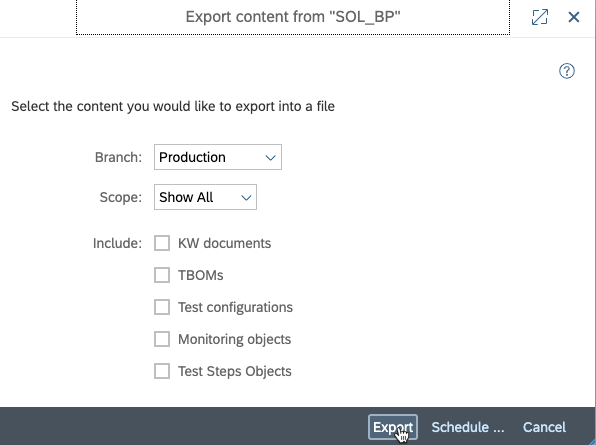The image size is (596, 445).
Task: Expand dialog to full screen icon
Action: click(x=540, y=17)
